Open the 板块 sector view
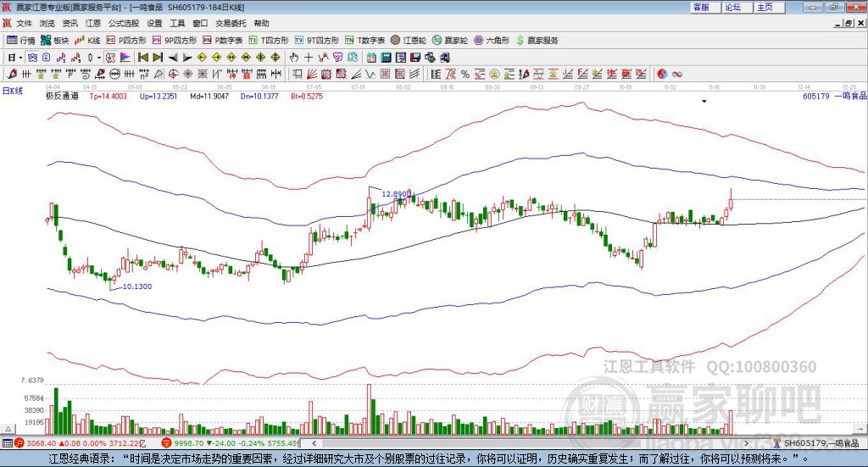 point(54,41)
